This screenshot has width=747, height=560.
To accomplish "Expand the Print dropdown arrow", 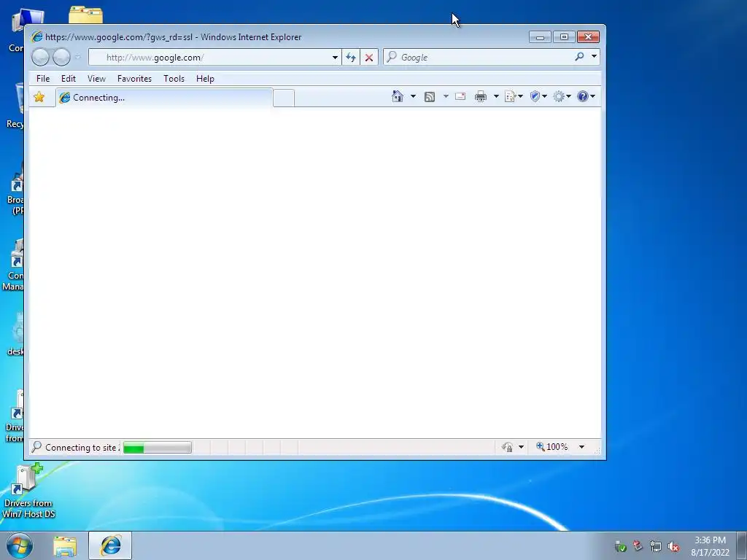I will coord(496,97).
